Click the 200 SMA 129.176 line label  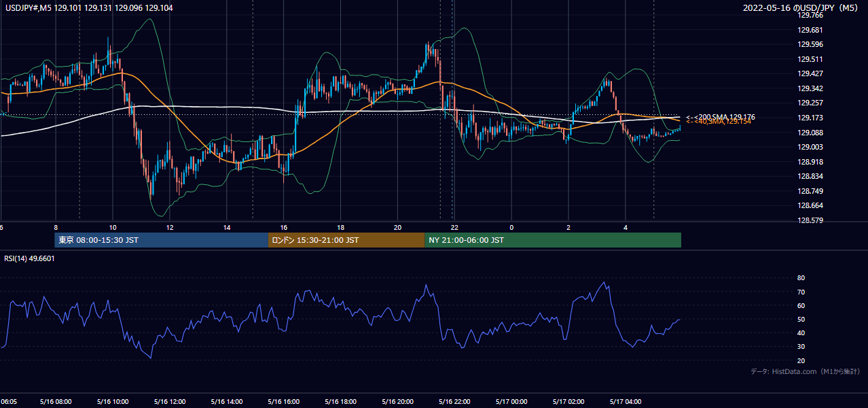pos(721,117)
